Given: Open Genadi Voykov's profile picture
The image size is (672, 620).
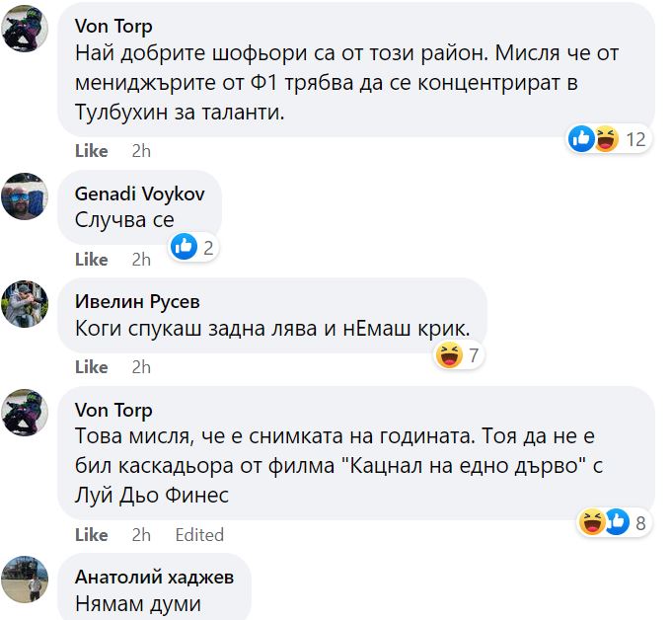Looking at the screenshot, I should 25,195.
